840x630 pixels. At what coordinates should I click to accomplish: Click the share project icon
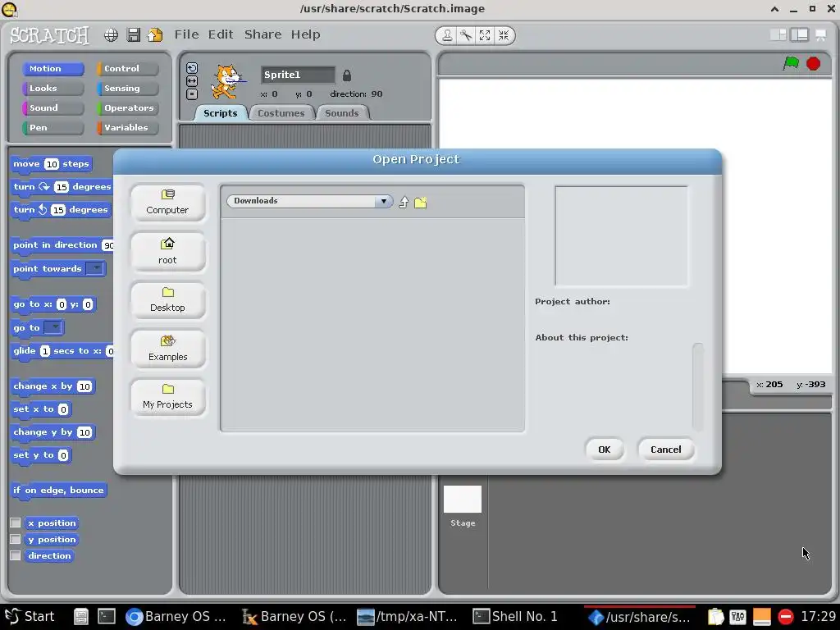point(155,34)
